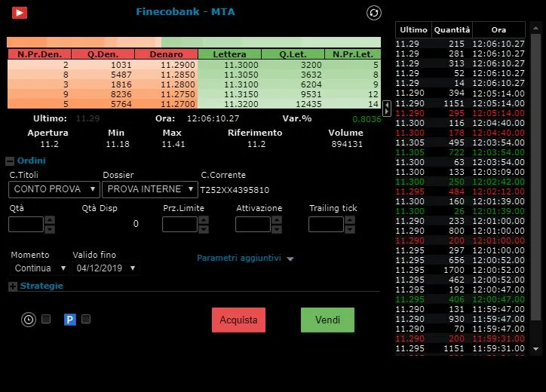Click the Q.Den. column header
The image size is (546, 392).
(103, 54)
